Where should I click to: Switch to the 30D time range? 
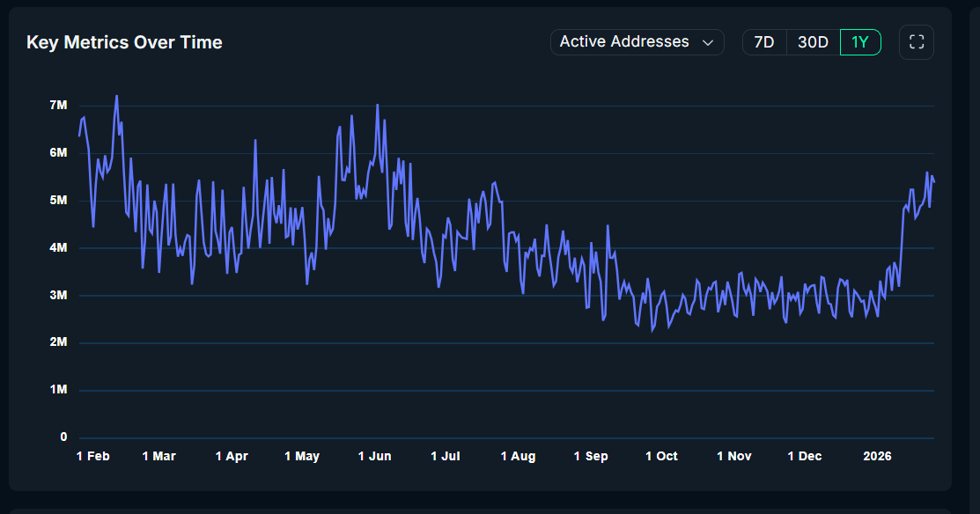813,41
